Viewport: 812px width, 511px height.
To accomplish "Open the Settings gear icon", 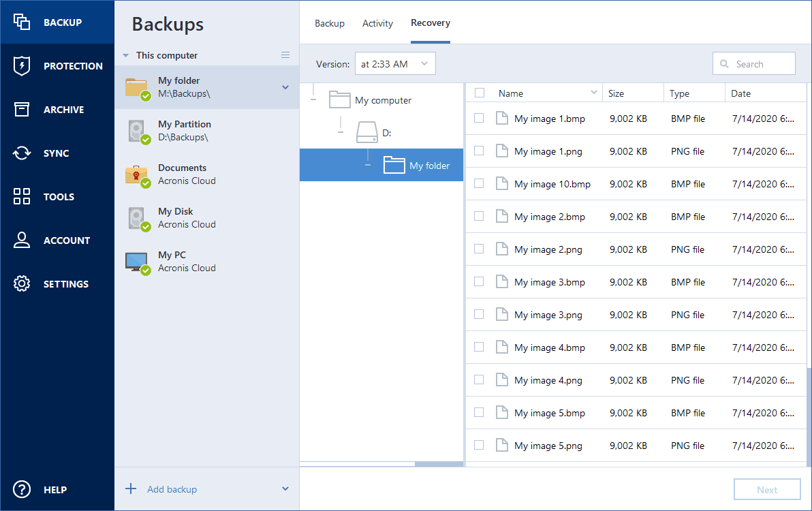I will tap(22, 284).
